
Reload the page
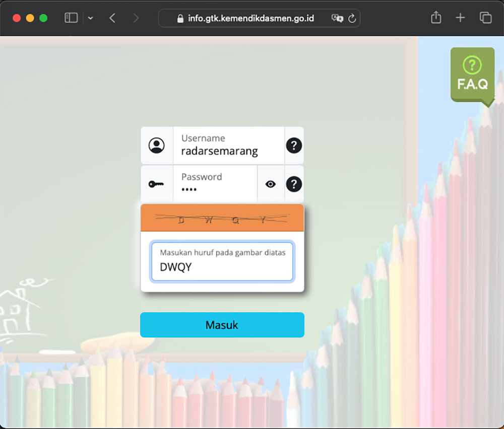(x=352, y=18)
